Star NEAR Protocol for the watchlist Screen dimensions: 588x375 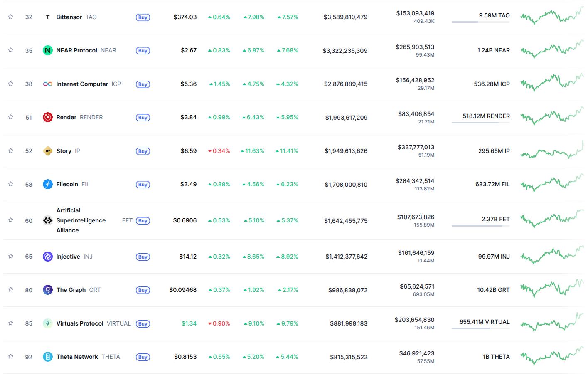[11, 50]
